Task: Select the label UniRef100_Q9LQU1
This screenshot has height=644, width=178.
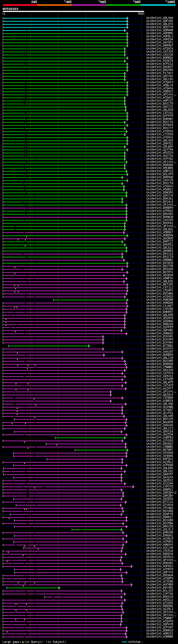Action: [160, 229]
